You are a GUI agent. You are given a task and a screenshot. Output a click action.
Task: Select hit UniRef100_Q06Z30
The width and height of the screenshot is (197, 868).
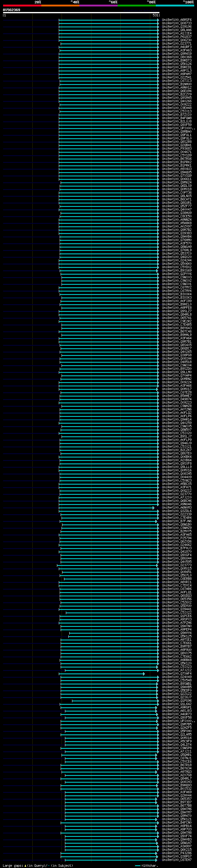pyautogui.click(x=177, y=40)
